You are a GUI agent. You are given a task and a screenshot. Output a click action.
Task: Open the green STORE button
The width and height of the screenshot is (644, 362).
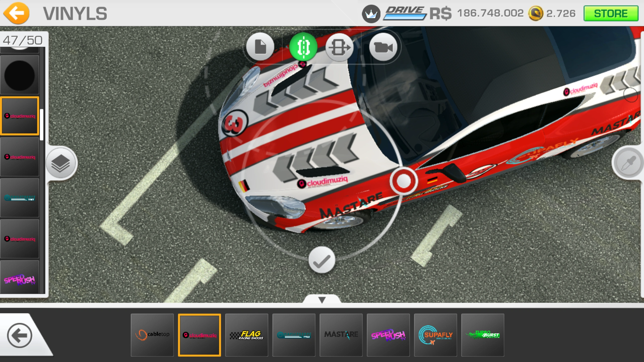611,14
